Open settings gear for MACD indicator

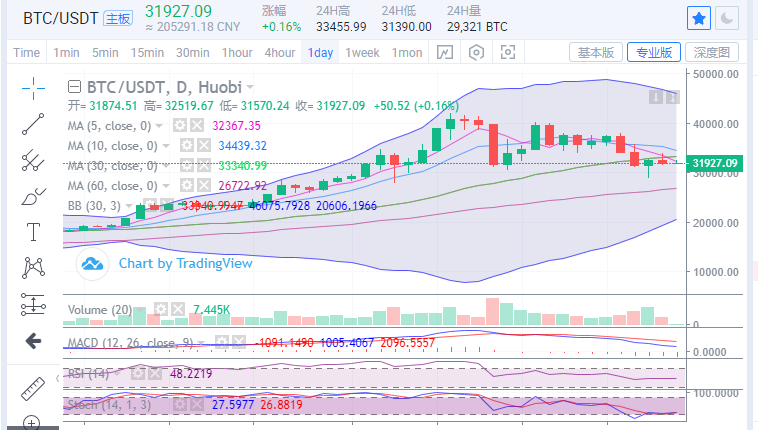click(222, 343)
